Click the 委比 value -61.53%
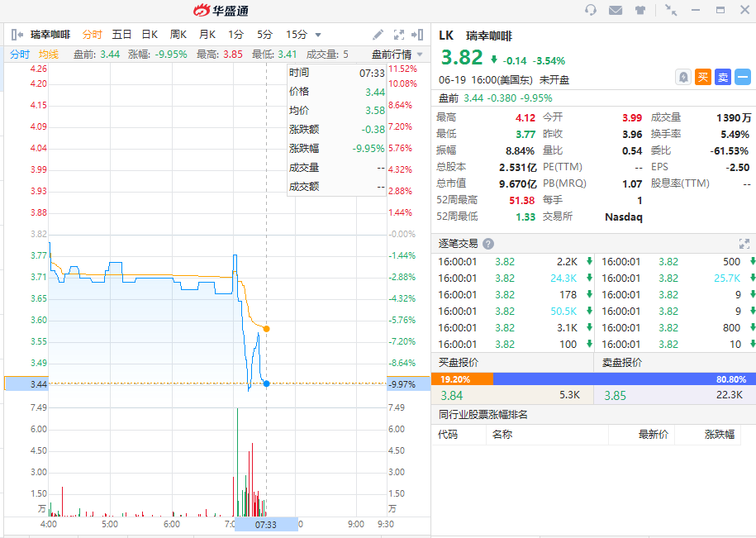 point(729,151)
